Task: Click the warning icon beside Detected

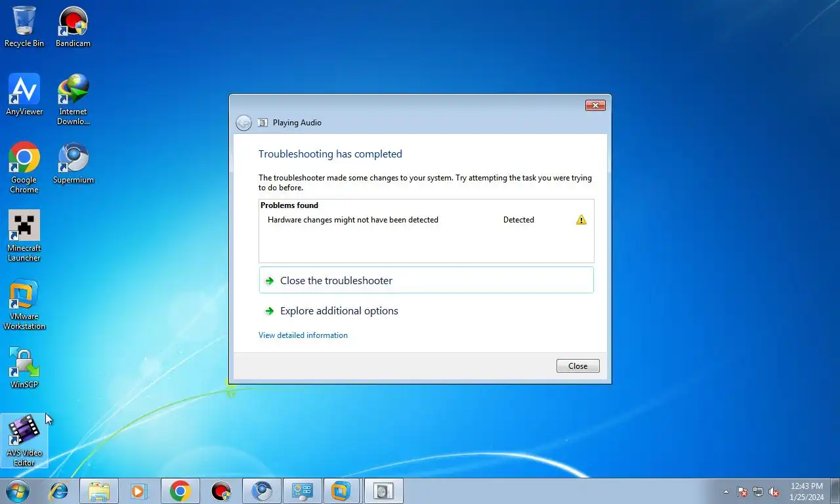Action: [581, 220]
